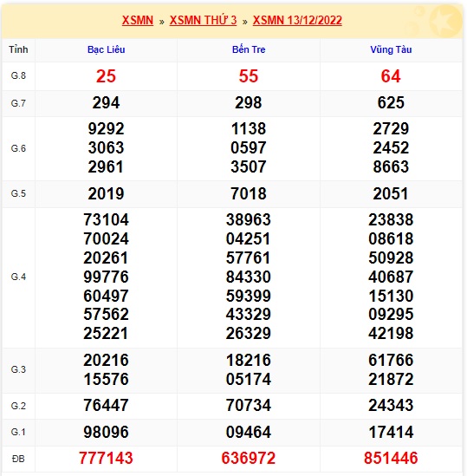The width and height of the screenshot is (467, 476).
Task: Select the G.2 row label
Action: [18, 406]
